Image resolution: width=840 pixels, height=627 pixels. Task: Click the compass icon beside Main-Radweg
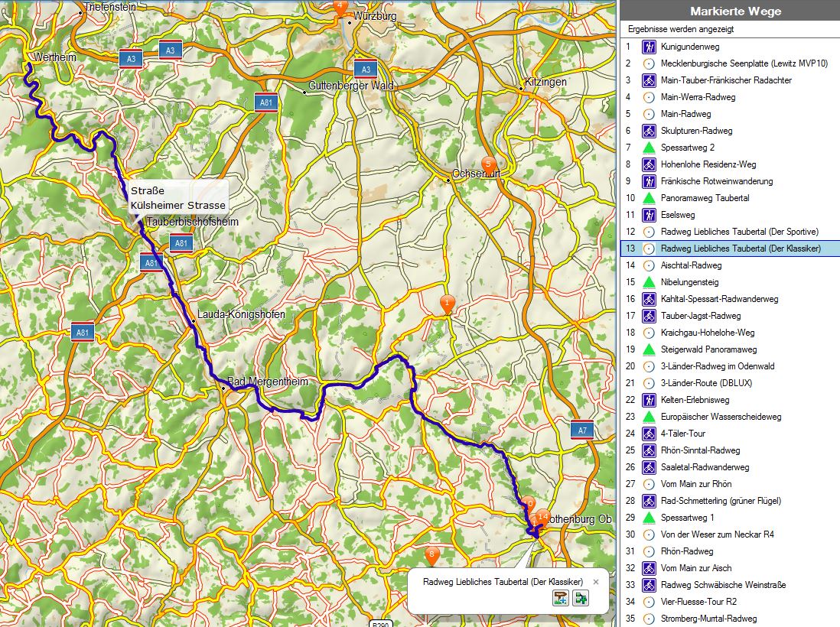(648, 114)
